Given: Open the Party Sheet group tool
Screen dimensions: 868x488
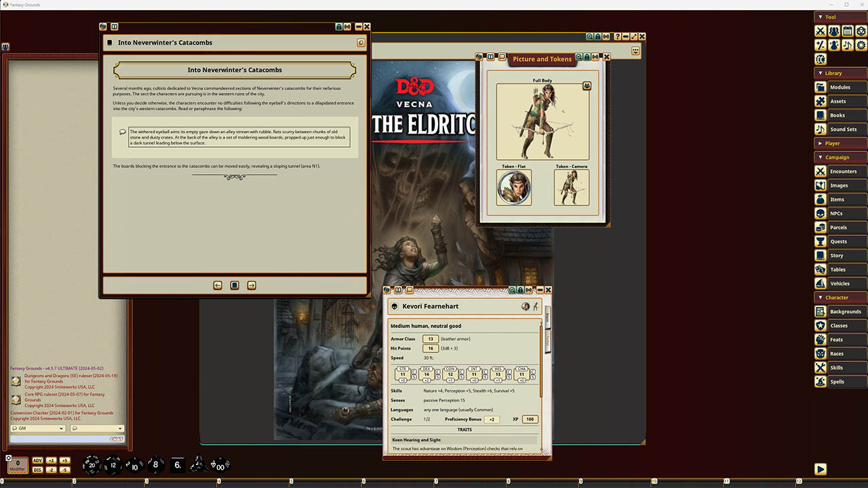Looking at the screenshot, I should pos(834,30).
